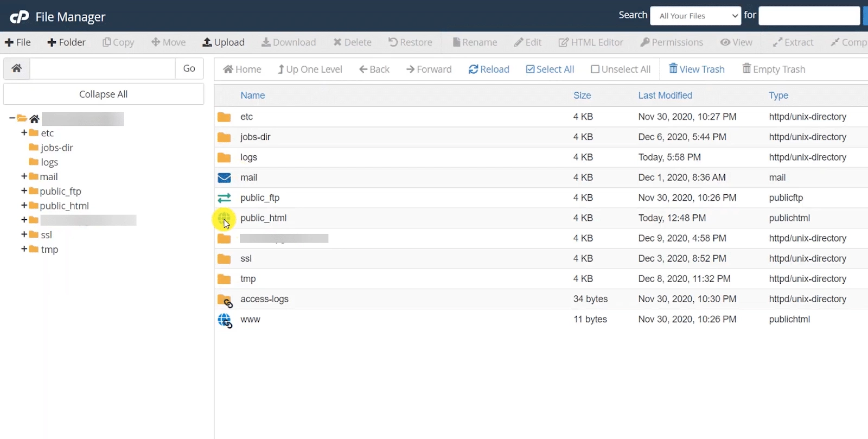The height and width of the screenshot is (439, 868).
Task: Expand the mail folder in tree
Action: tap(24, 176)
